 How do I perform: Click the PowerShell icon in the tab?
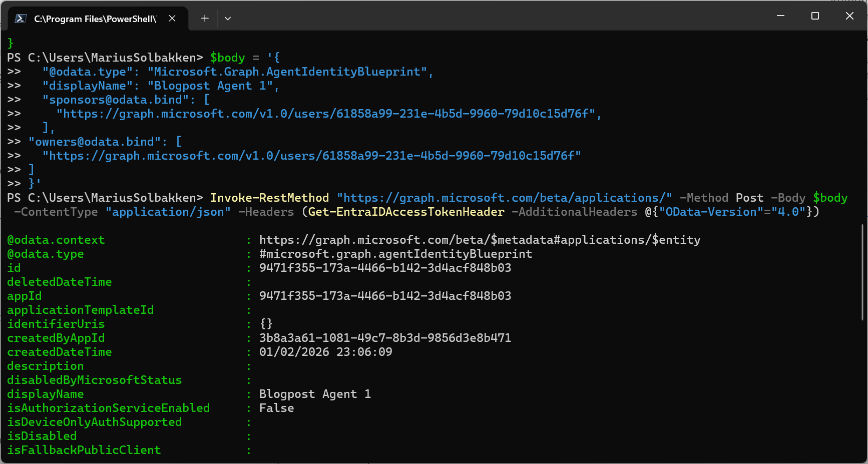pos(21,19)
